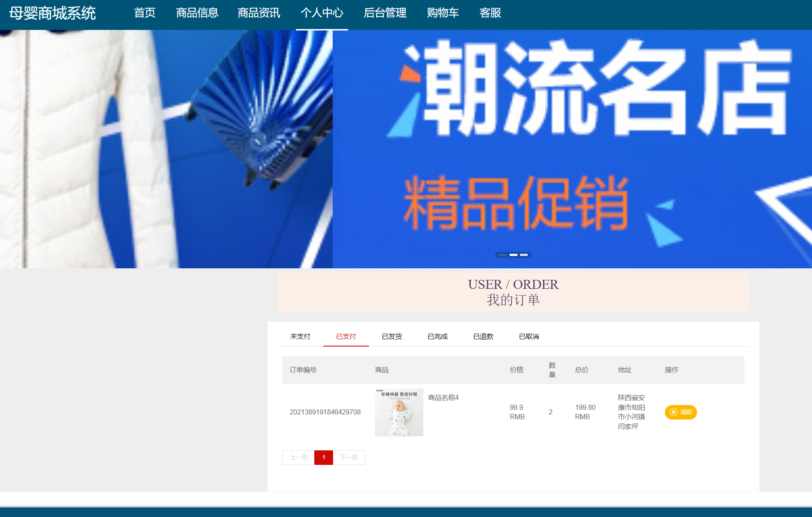Open 后台管理 admin page
This screenshot has height=517, width=812.
point(385,13)
